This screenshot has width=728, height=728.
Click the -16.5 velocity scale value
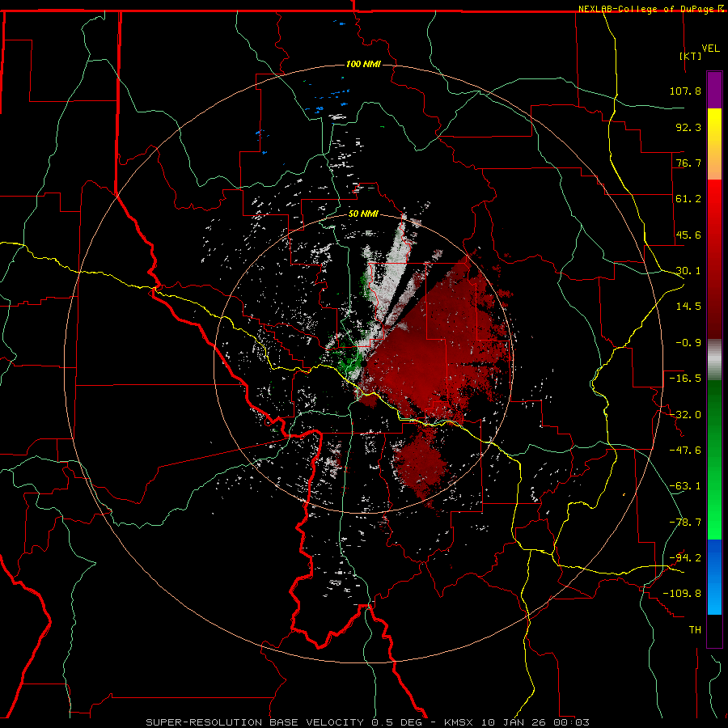685,379
